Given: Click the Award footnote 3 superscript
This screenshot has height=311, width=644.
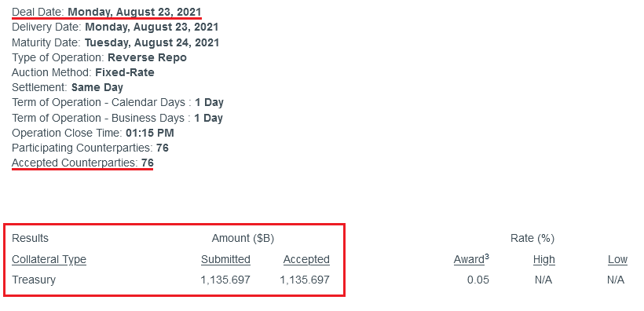Looking at the screenshot, I should (x=487, y=257).
